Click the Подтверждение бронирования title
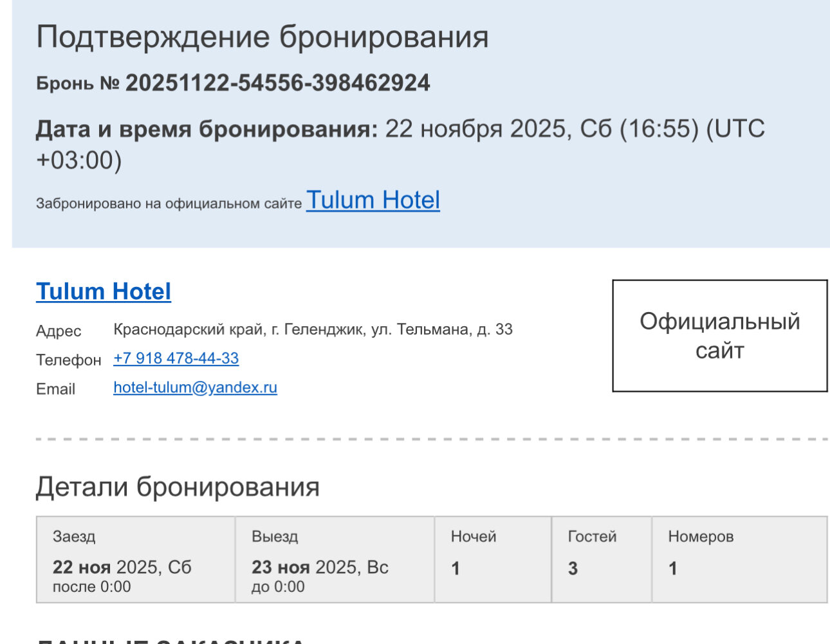This screenshot has height=644, width=830. click(263, 37)
